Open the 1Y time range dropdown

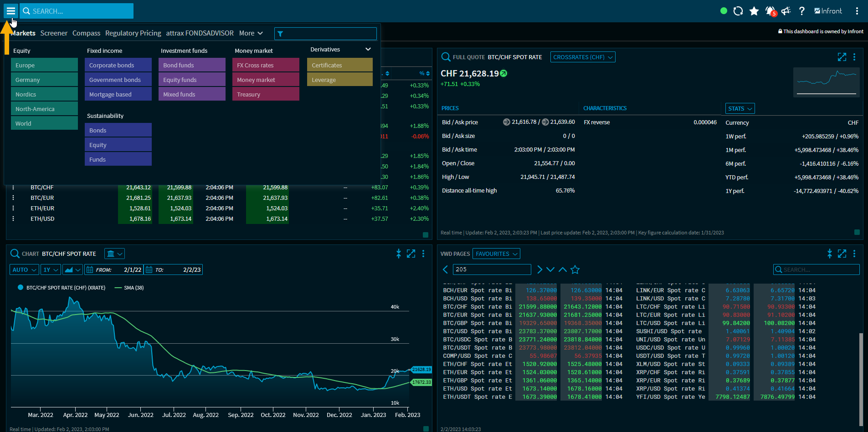click(x=51, y=269)
